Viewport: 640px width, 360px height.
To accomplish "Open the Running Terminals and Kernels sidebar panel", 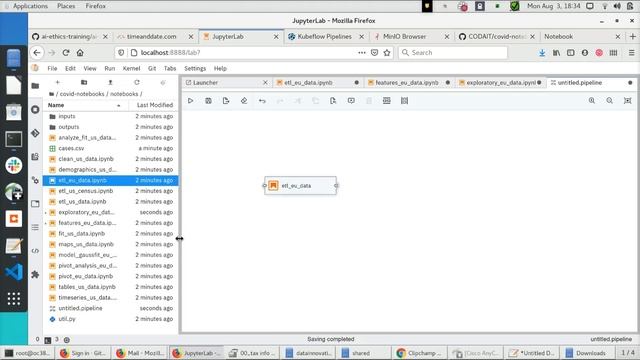I will 36,109.
